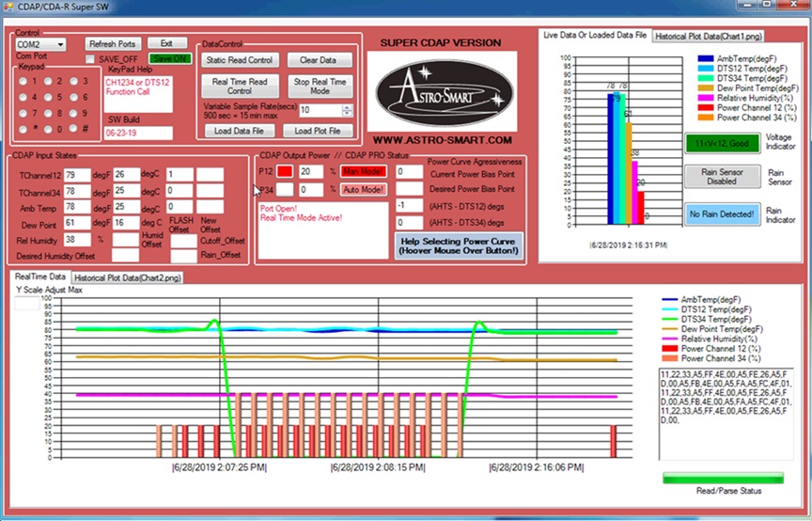Click the Port Open! status message box
Viewport: 812px width, 521px height.
323,230
